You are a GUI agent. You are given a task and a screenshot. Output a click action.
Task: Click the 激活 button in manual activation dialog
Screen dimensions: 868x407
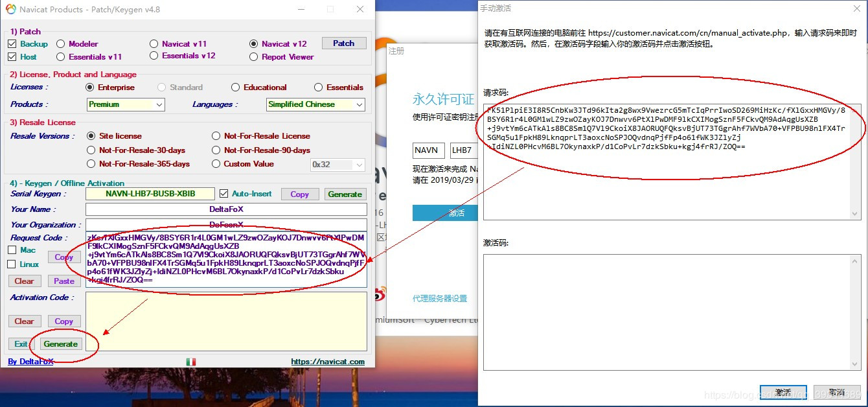(x=783, y=393)
